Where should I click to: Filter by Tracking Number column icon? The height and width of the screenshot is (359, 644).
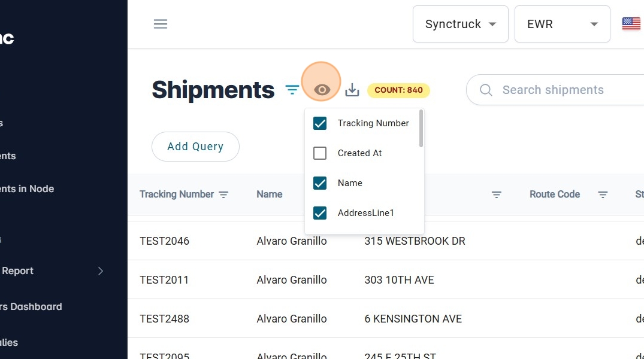click(x=223, y=194)
